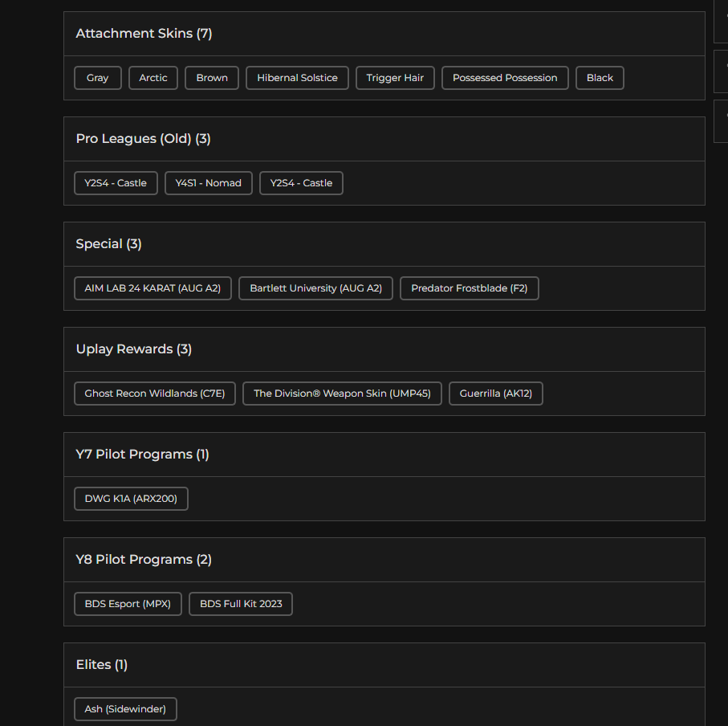Image resolution: width=728 pixels, height=726 pixels.
Task: Choose the BDS Full Kit 2023 tag
Action: 241,604
